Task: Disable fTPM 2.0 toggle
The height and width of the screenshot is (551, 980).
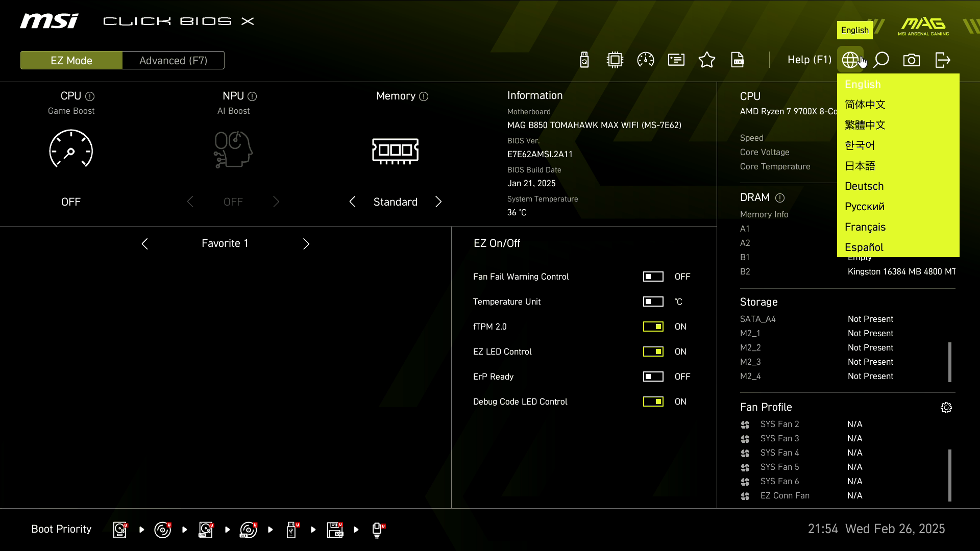Action: pos(653,327)
